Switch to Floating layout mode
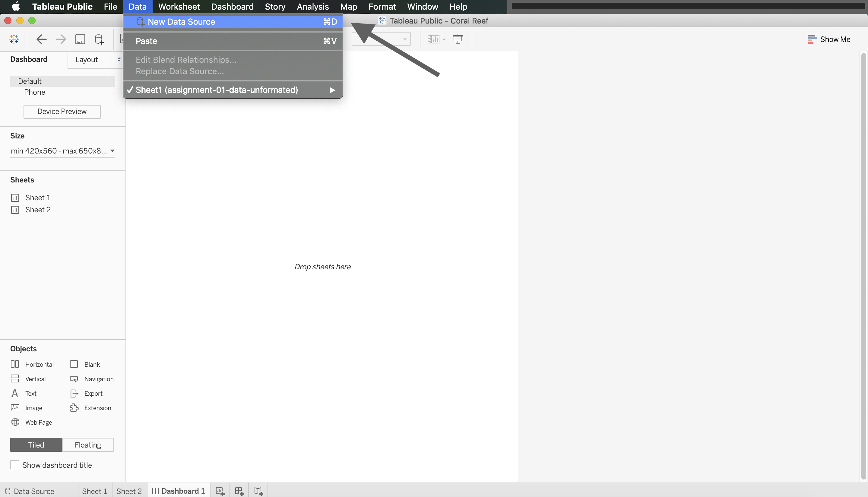Viewport: 868px width, 497px height. (x=88, y=445)
